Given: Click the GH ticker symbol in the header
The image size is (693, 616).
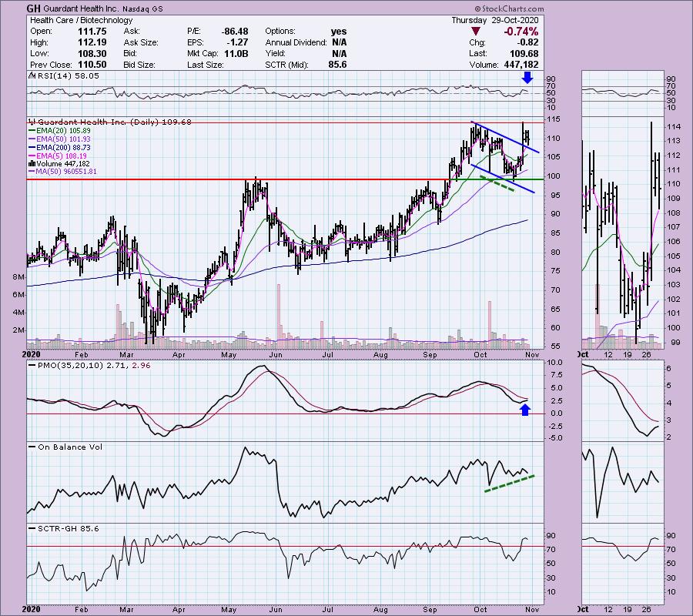Looking at the screenshot, I should click(x=33, y=8).
